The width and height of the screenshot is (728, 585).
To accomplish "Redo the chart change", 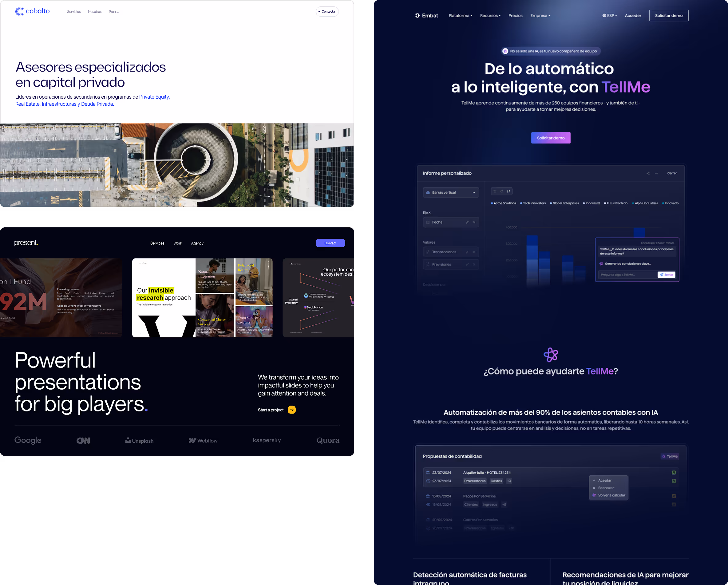I will tap(502, 191).
